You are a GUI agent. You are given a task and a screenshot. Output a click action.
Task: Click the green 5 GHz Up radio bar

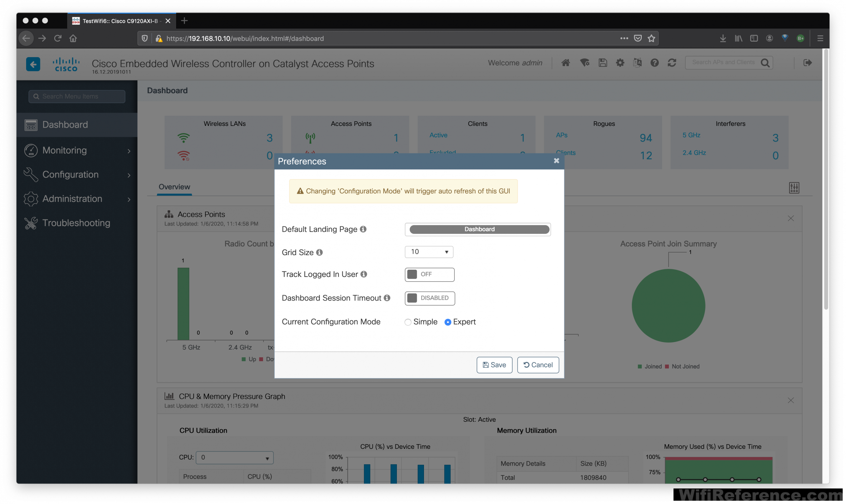183,304
